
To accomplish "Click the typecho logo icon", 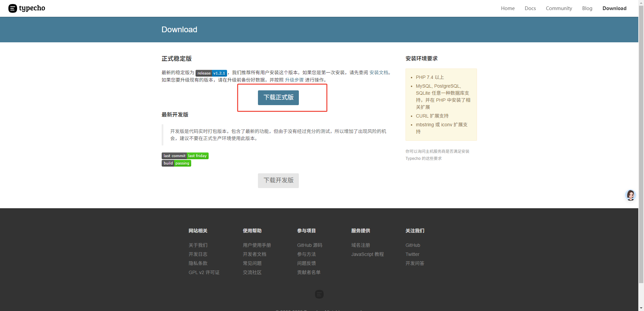I will coord(13,8).
